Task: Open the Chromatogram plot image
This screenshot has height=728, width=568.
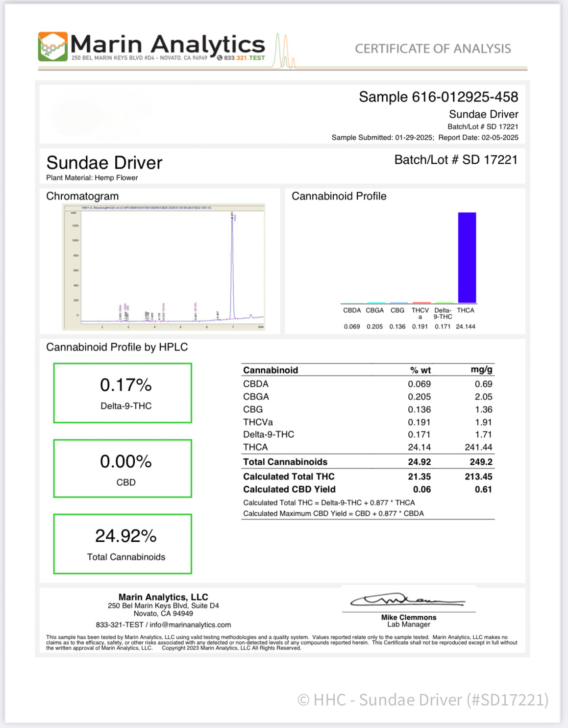Action: coord(164,267)
